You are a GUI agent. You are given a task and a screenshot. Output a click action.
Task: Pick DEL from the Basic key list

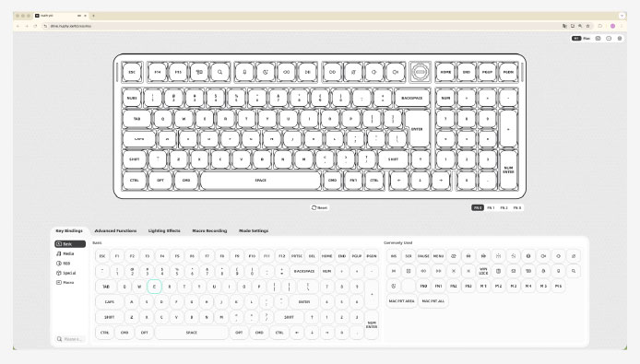[x=312, y=256]
